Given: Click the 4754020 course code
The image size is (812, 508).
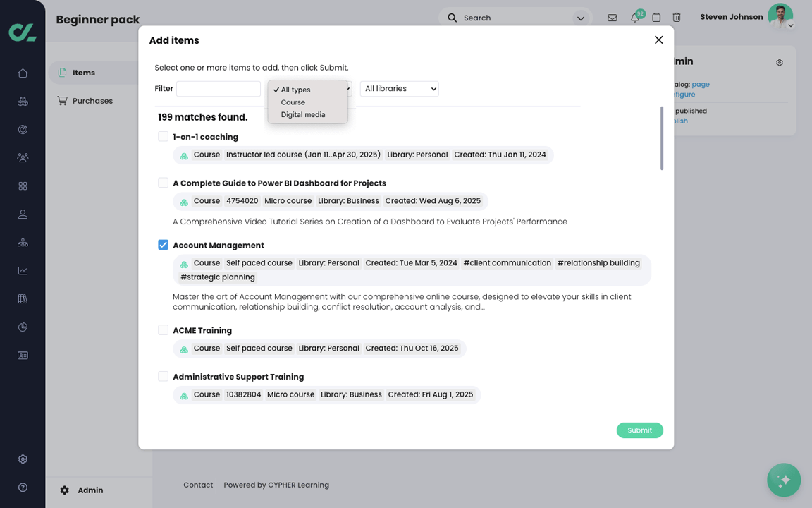Looking at the screenshot, I should [242, 200].
